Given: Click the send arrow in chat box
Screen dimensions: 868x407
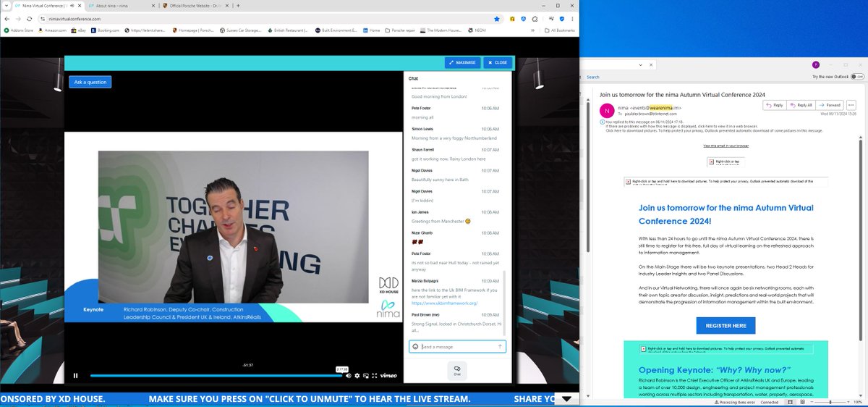Looking at the screenshot, I should (x=500, y=347).
